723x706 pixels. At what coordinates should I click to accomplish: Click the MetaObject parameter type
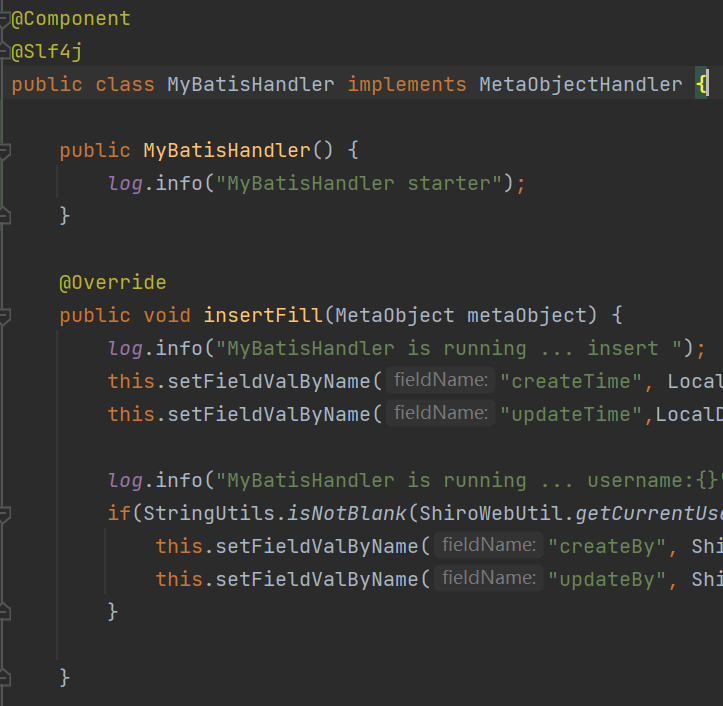(395, 316)
